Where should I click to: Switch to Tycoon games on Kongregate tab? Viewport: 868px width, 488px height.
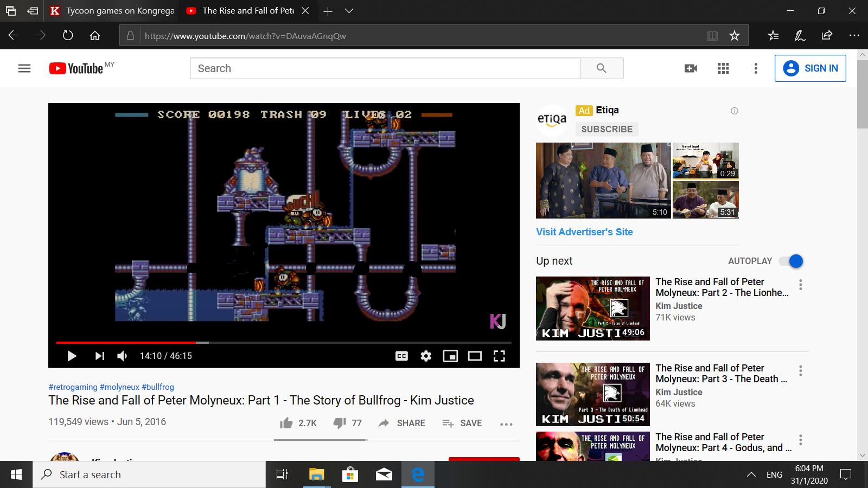tap(112, 11)
